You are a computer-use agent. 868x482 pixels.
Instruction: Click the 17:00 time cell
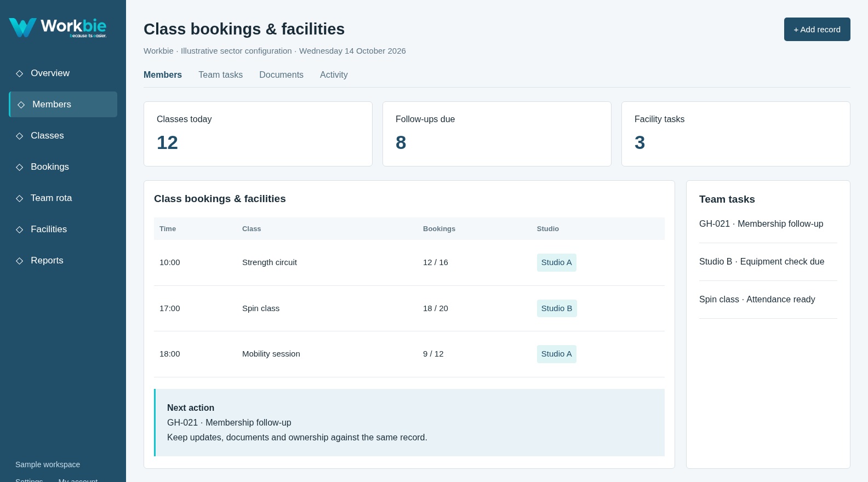click(x=170, y=308)
